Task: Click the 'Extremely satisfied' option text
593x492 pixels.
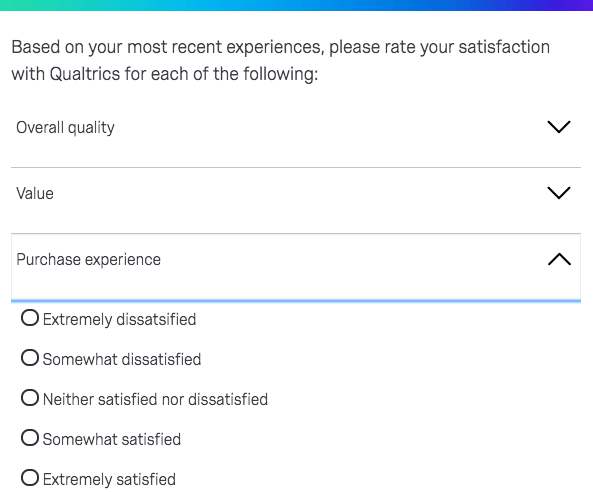Action: (x=109, y=480)
